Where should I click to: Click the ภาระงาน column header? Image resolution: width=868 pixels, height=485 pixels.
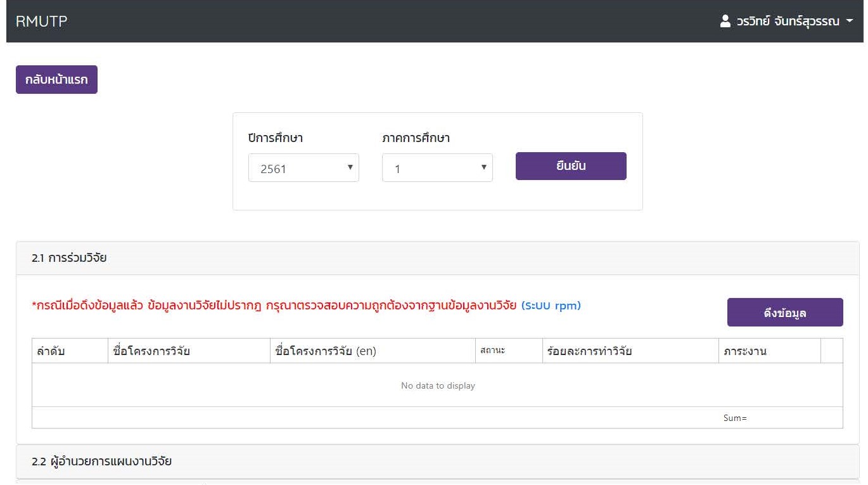(x=745, y=351)
